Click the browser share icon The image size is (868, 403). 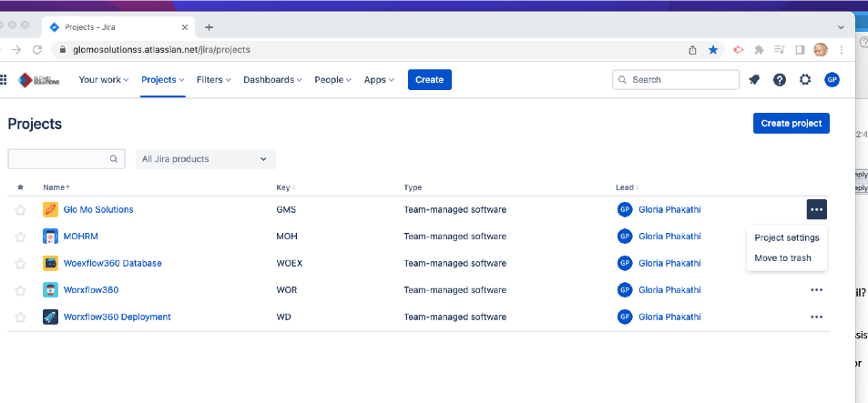pyautogui.click(x=692, y=50)
